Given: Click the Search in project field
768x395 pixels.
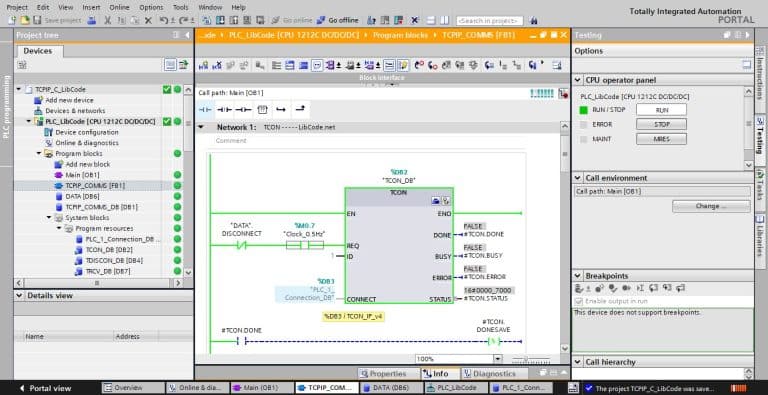Looking at the screenshot, I should point(489,21).
